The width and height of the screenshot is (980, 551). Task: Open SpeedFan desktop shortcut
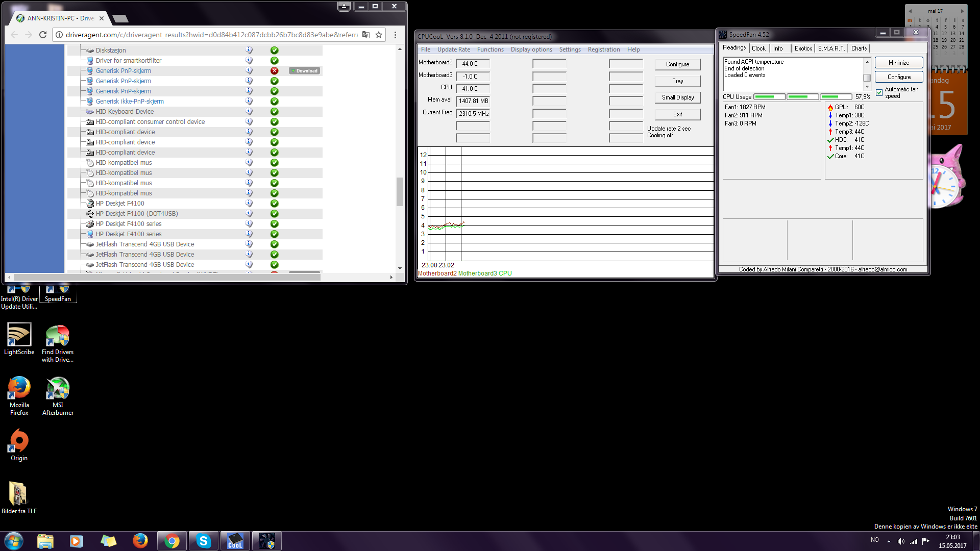click(x=58, y=294)
